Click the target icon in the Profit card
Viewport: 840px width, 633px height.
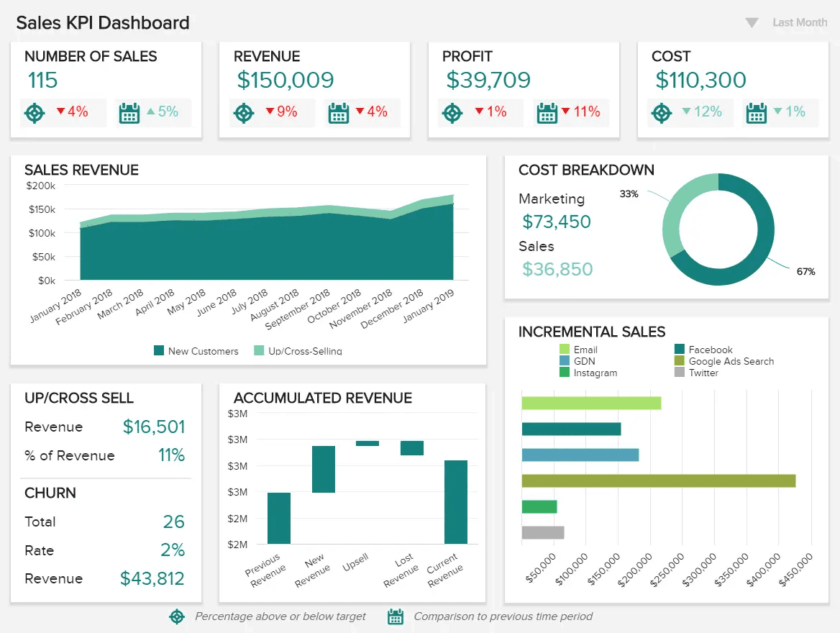pos(452,113)
